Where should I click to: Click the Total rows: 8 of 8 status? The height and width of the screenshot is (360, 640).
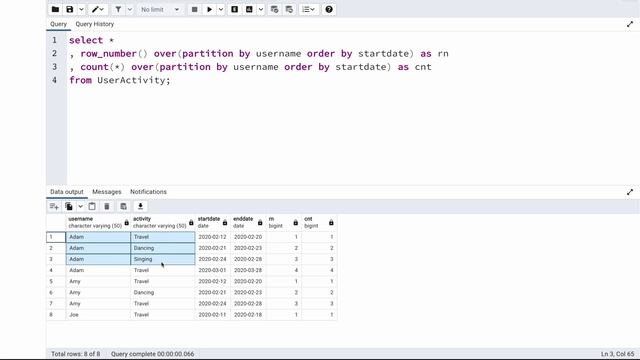coord(76,354)
